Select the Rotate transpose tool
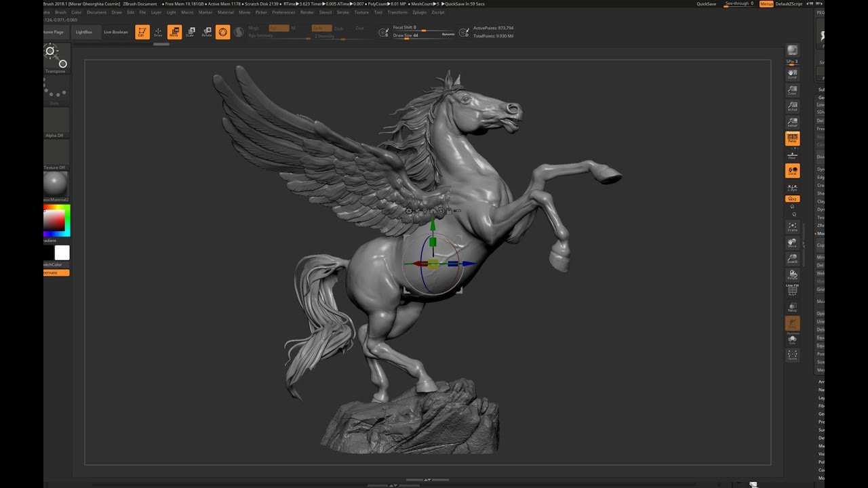Image resolution: width=868 pixels, height=488 pixels. (x=207, y=32)
